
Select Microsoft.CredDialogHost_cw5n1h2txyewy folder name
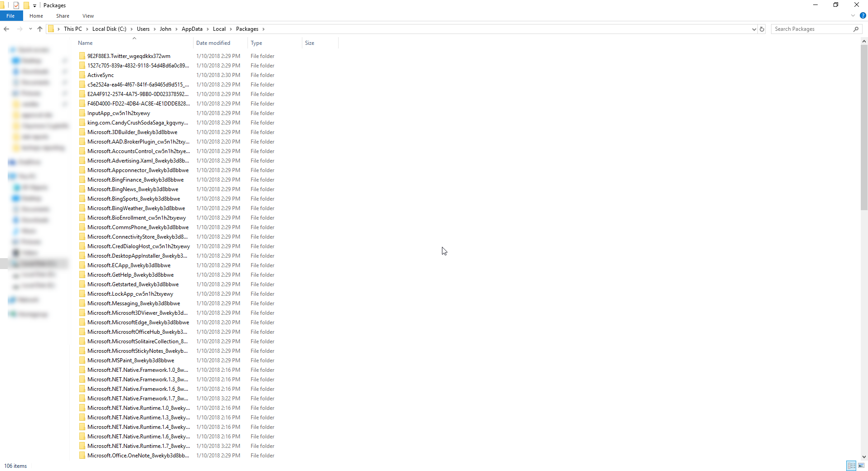[x=139, y=246]
